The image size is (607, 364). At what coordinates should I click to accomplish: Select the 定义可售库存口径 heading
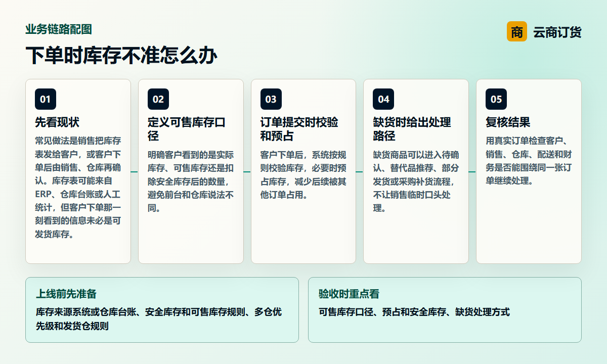(187, 129)
